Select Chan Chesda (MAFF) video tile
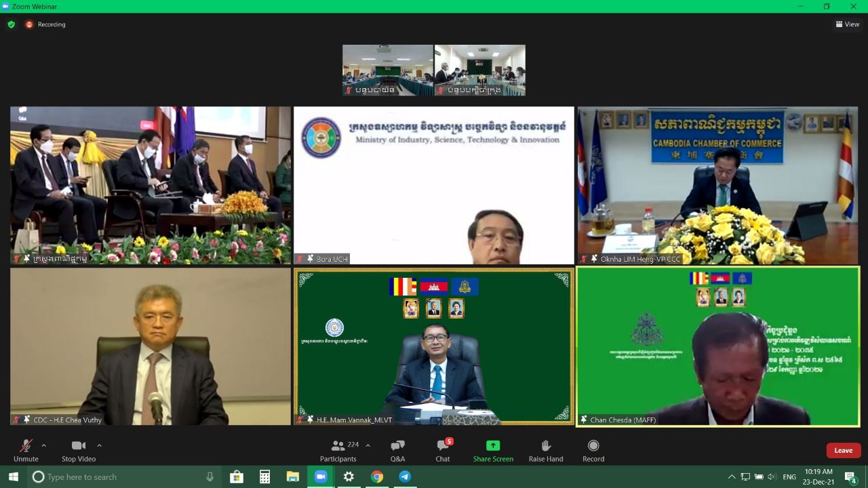Viewport: 868px width, 488px height. 717,346
